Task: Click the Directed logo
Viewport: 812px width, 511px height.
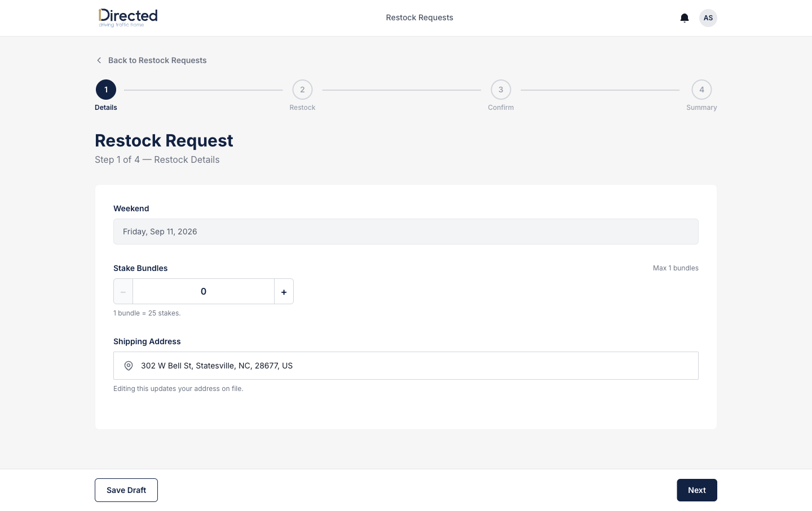Action: (128, 17)
